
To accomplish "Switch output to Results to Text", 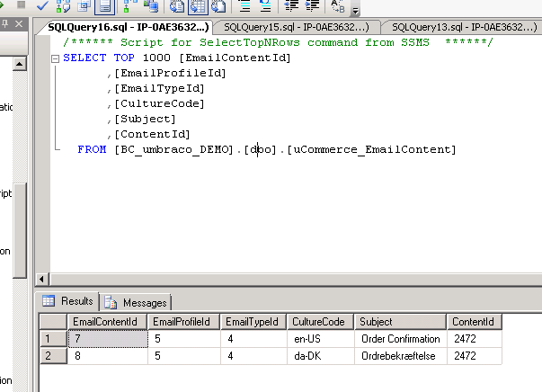I will click(176, 6).
